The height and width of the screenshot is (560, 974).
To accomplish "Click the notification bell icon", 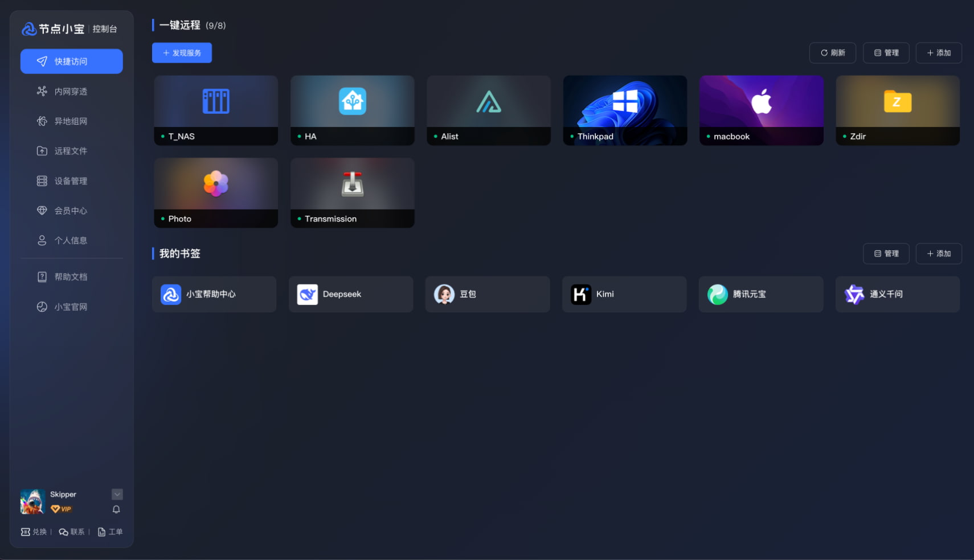I will click(x=116, y=509).
